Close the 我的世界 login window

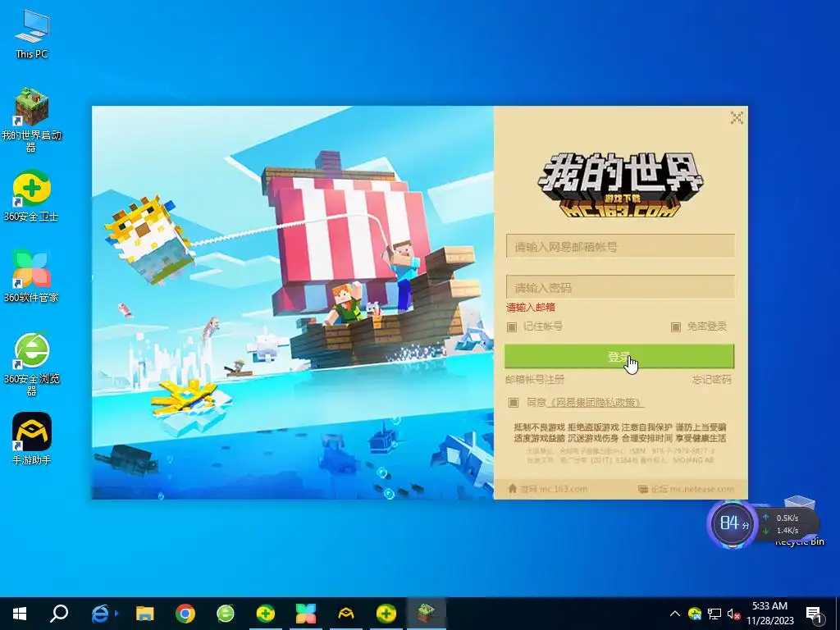(737, 117)
